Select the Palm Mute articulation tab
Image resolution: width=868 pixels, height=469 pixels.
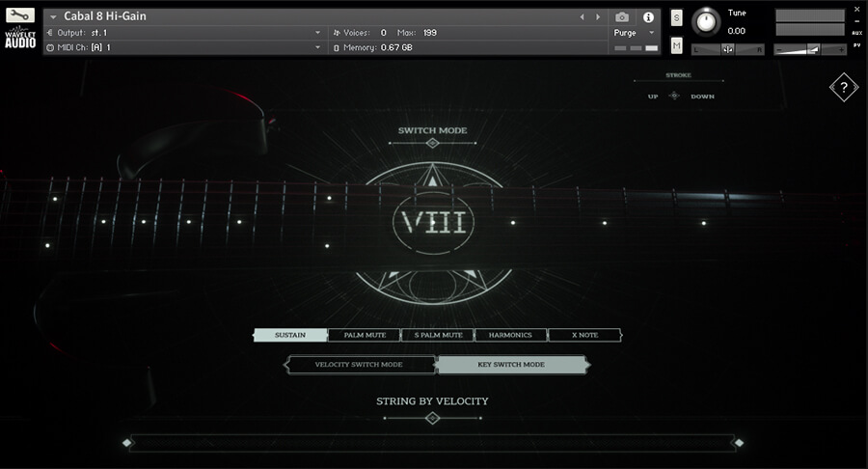[365, 335]
